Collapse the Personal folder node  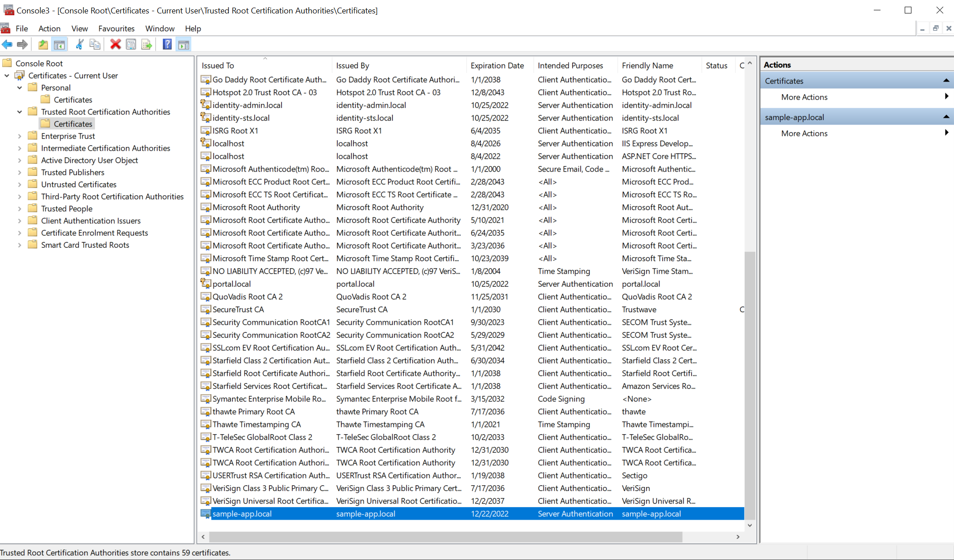click(20, 88)
